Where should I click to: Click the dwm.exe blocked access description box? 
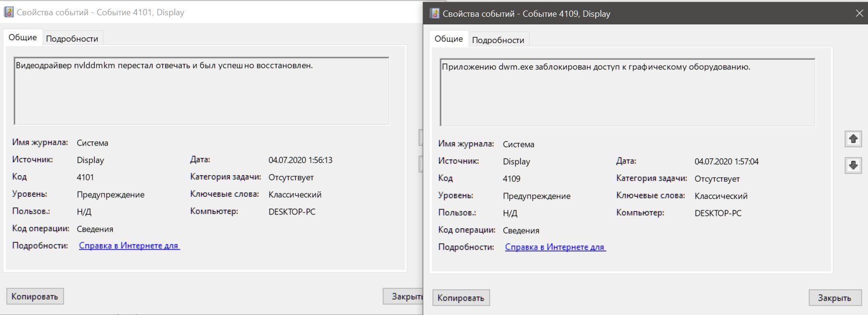point(627,92)
